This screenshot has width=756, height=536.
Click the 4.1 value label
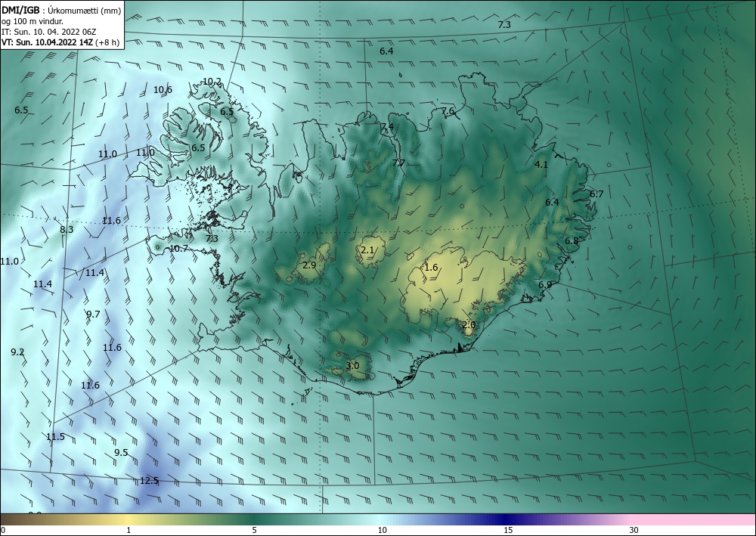[541, 164]
